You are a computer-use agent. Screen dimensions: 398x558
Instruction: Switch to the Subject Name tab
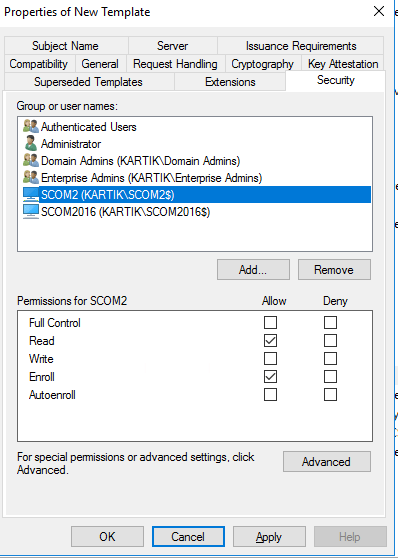pyautogui.click(x=66, y=46)
